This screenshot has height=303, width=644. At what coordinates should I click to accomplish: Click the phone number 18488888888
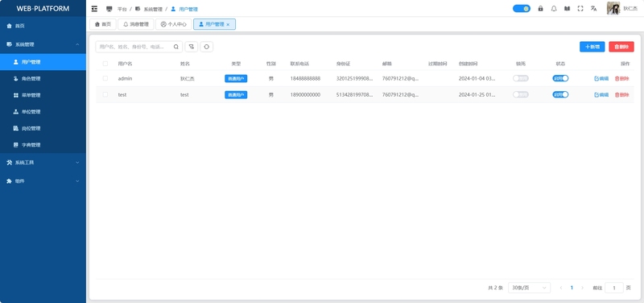click(x=305, y=78)
